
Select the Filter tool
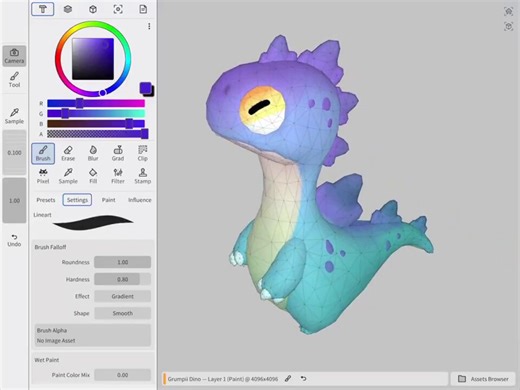(x=118, y=176)
